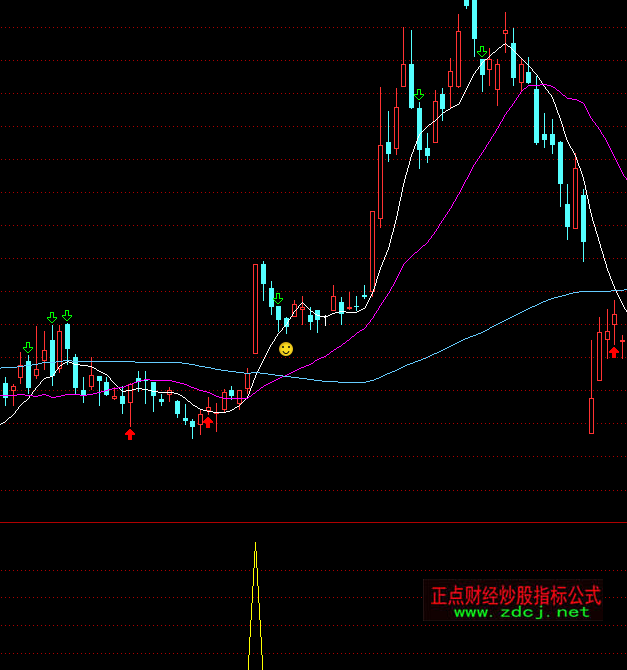Click the leftmost green down arrow signal

(x=28, y=348)
